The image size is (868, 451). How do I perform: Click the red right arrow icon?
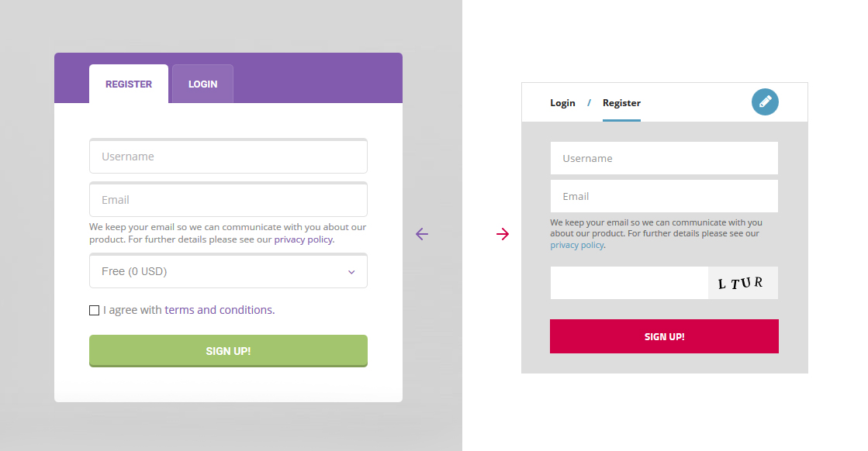pos(503,234)
